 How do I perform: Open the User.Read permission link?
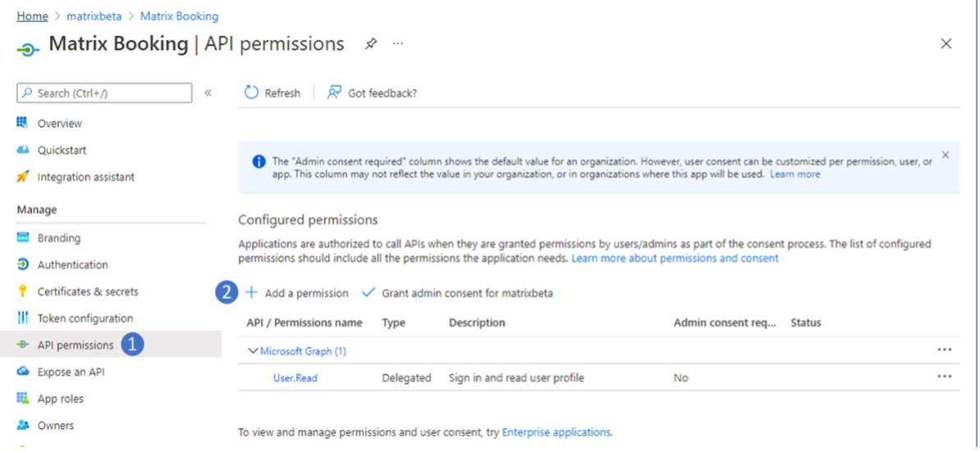tap(295, 378)
